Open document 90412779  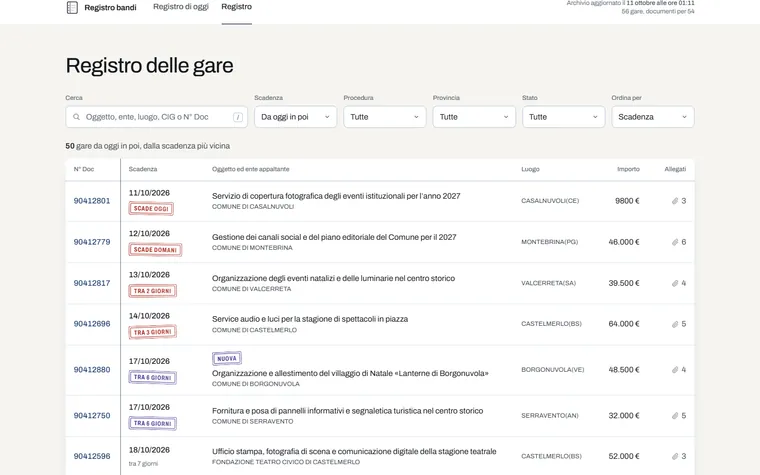click(x=92, y=242)
